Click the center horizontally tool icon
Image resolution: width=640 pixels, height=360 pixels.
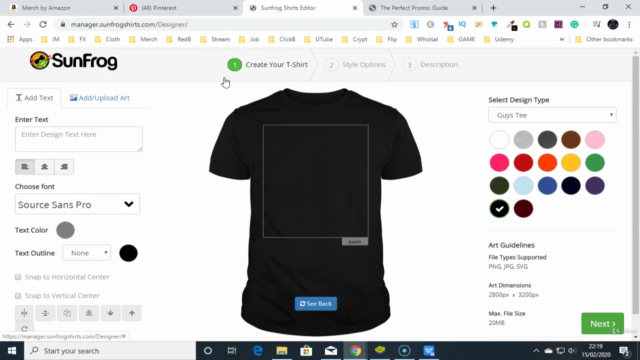pos(24,313)
